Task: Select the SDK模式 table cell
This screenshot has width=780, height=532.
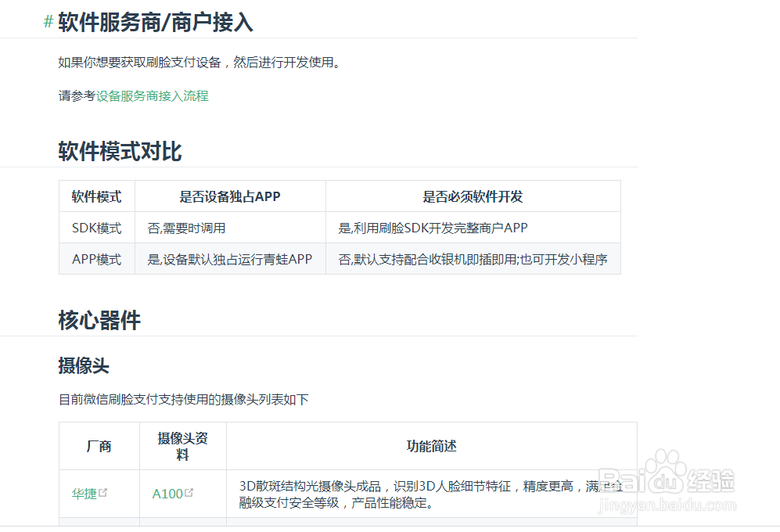Action: pyautogui.click(x=97, y=228)
